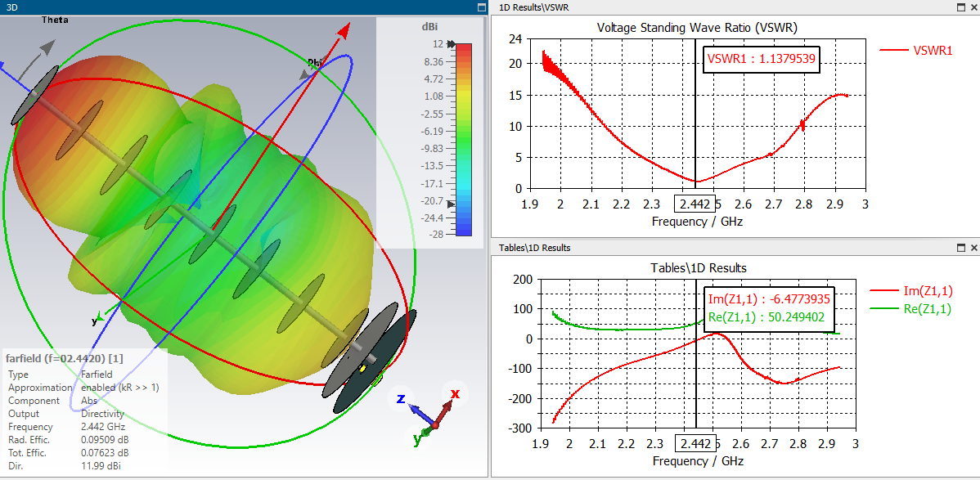Click the Approximation enabled (kR >> 1) value
This screenshot has width=980, height=480.
point(120,387)
